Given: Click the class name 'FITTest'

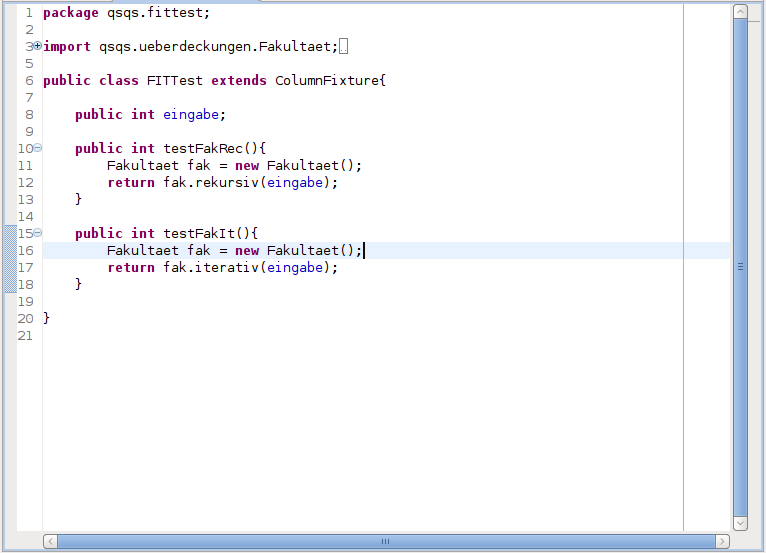Looking at the screenshot, I should click(x=174, y=81).
